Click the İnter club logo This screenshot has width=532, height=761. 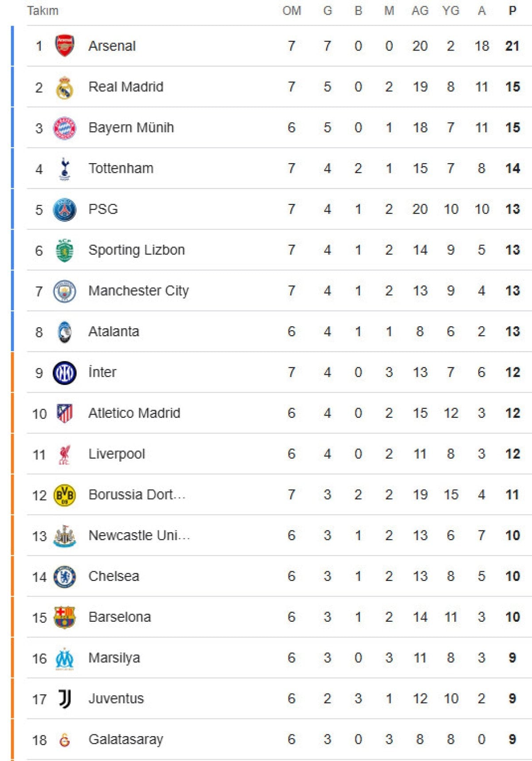64,373
